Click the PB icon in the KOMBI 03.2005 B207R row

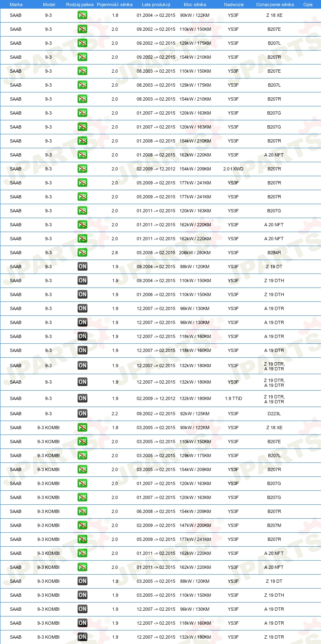point(82,470)
